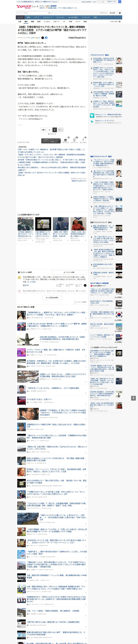Click the ログイン link
The width and height of the screenshot is (138, 644).
42,8
